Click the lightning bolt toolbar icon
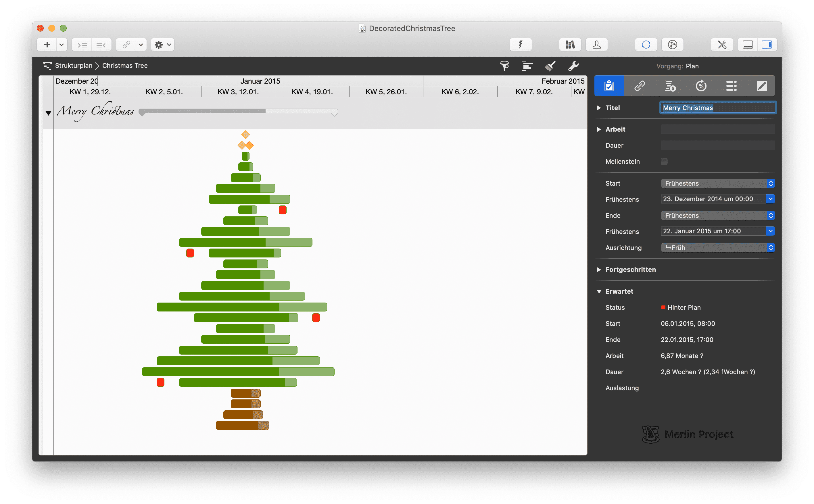The width and height of the screenshot is (814, 504). tap(520, 44)
